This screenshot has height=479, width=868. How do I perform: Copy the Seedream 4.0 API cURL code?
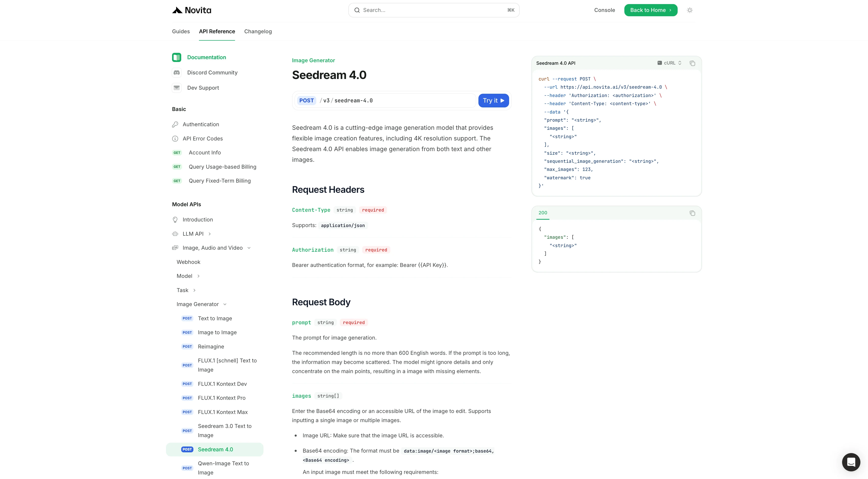(x=692, y=63)
